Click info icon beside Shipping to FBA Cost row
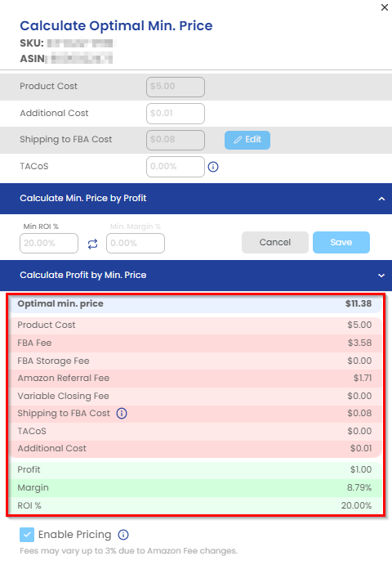The height and width of the screenshot is (565, 392). pyautogui.click(x=122, y=413)
